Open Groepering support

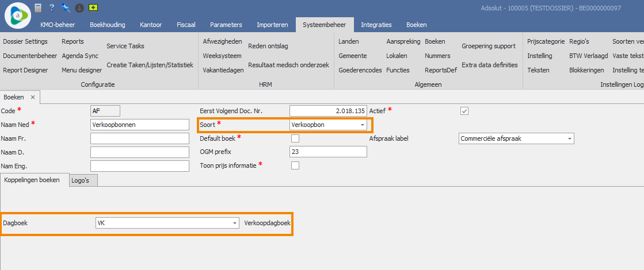pyautogui.click(x=489, y=46)
